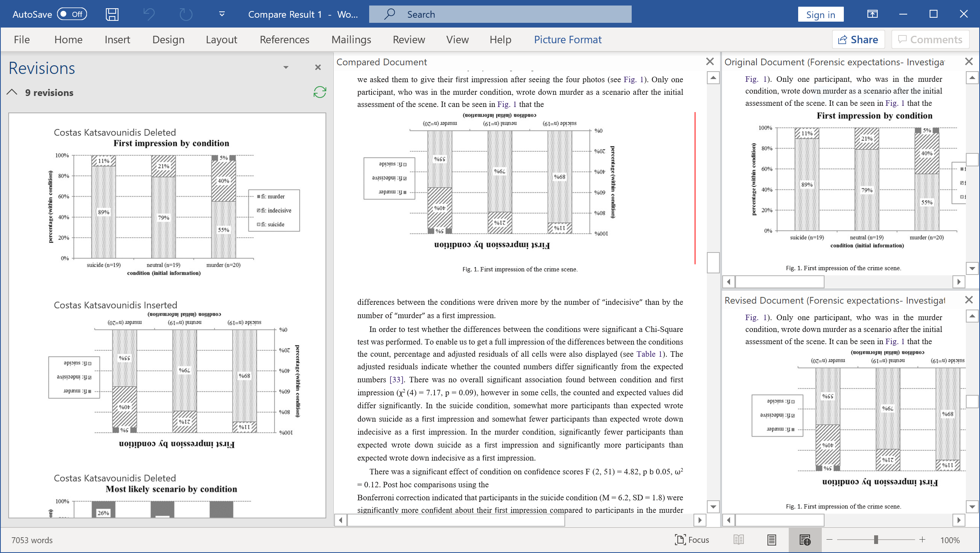The image size is (980, 553).
Task: Refresh the revisions list with green arrows icon
Action: click(x=320, y=92)
